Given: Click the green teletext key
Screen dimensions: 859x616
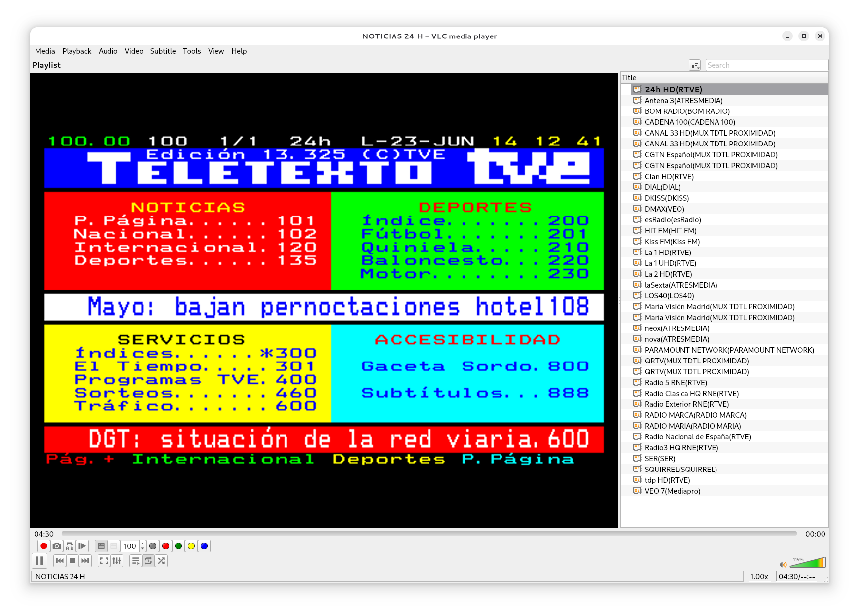Looking at the screenshot, I should pos(179,546).
